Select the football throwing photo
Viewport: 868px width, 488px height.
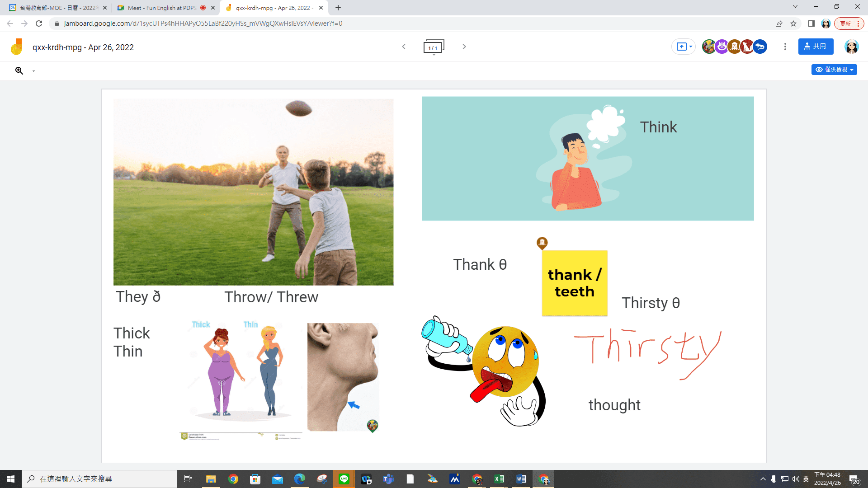(x=253, y=192)
